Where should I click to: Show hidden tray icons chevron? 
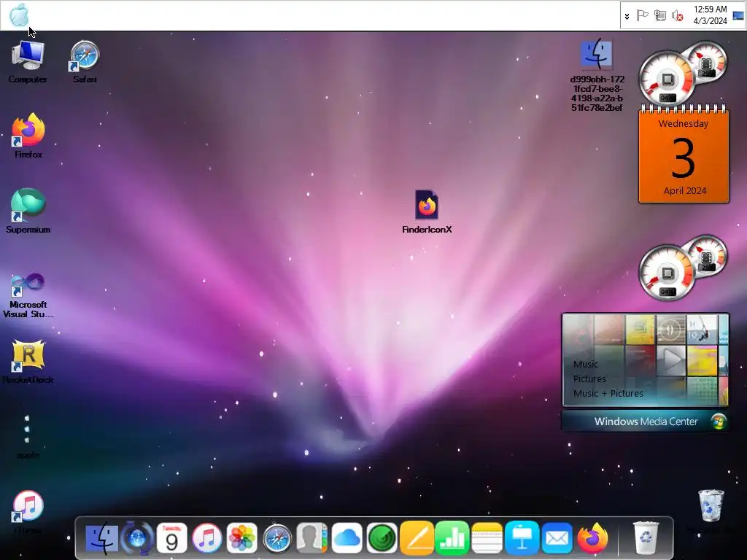pyautogui.click(x=627, y=16)
